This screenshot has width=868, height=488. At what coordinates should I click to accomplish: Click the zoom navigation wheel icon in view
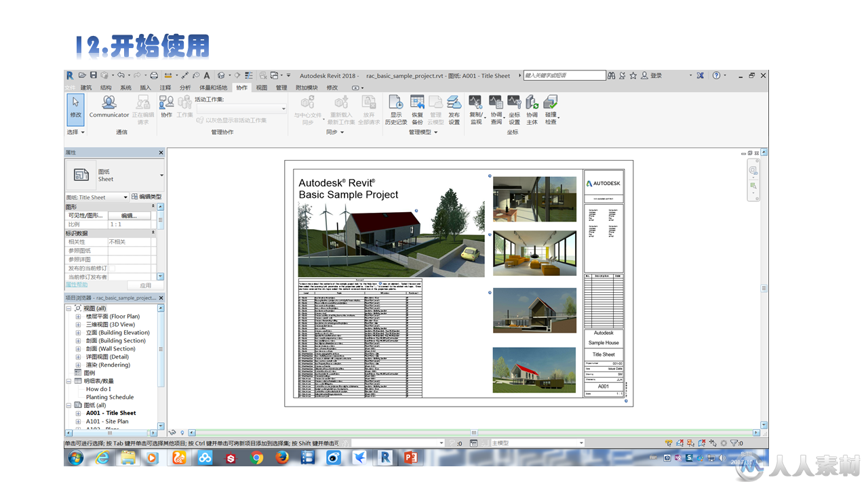[753, 171]
